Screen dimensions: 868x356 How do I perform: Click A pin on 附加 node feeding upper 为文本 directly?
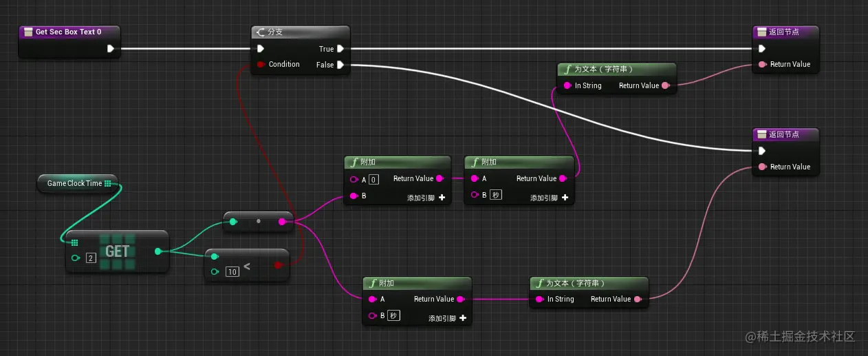(x=474, y=179)
